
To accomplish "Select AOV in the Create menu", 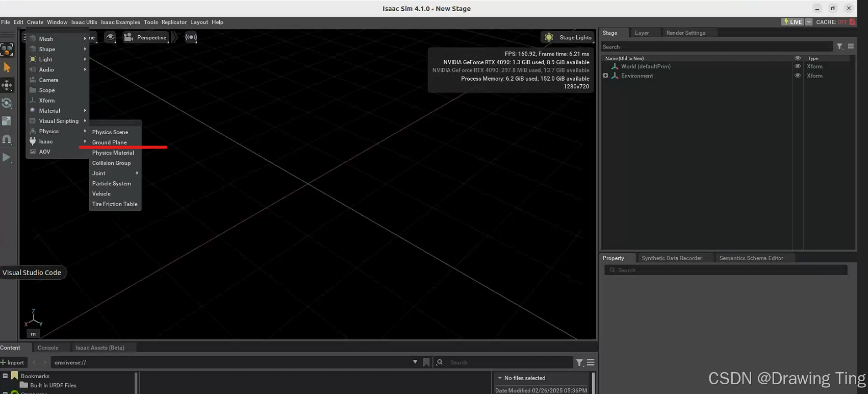I will coord(58,152).
